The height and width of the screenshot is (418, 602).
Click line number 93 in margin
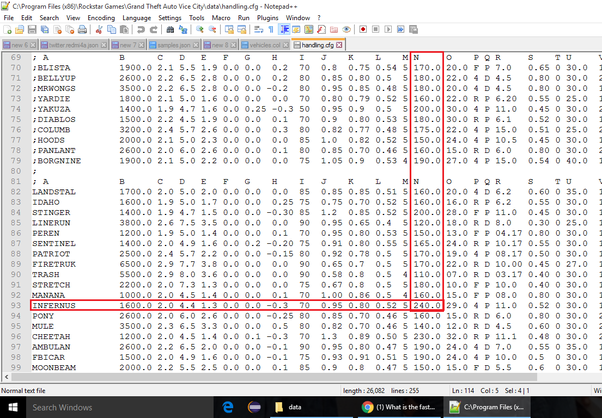16,306
